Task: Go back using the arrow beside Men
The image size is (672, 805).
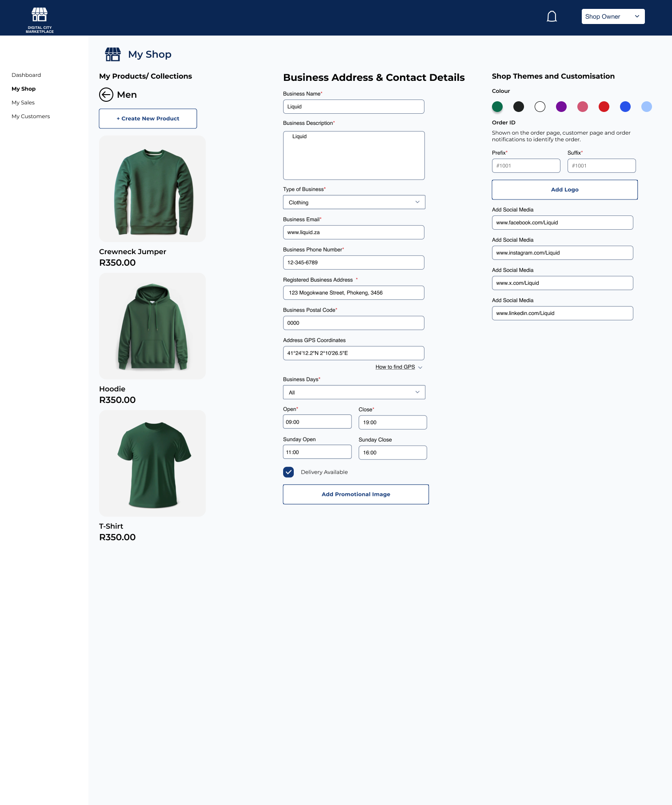Action: coord(106,95)
